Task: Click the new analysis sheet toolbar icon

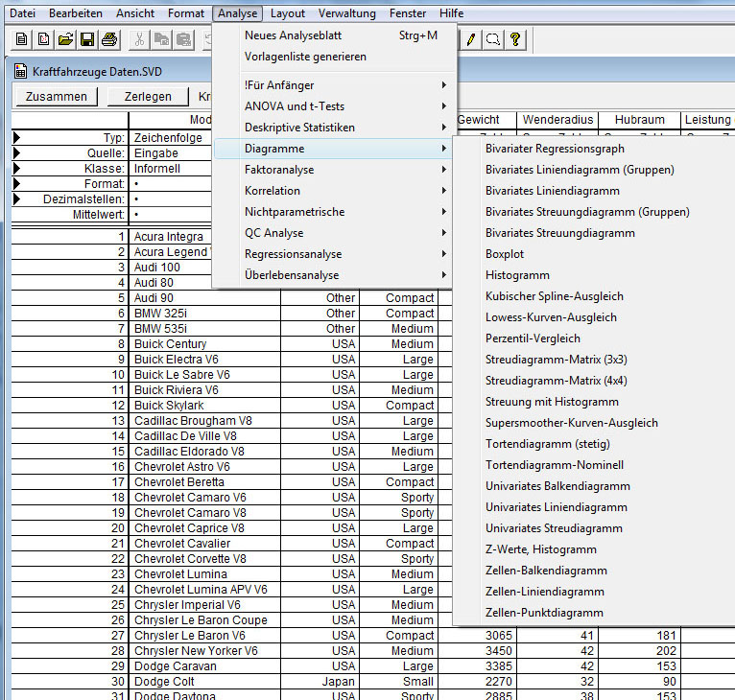Action: pyautogui.click(x=43, y=39)
